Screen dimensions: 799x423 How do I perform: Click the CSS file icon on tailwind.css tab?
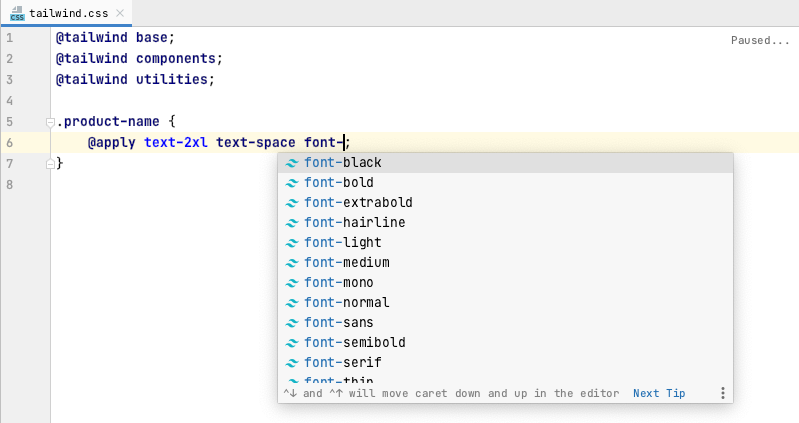[17, 13]
